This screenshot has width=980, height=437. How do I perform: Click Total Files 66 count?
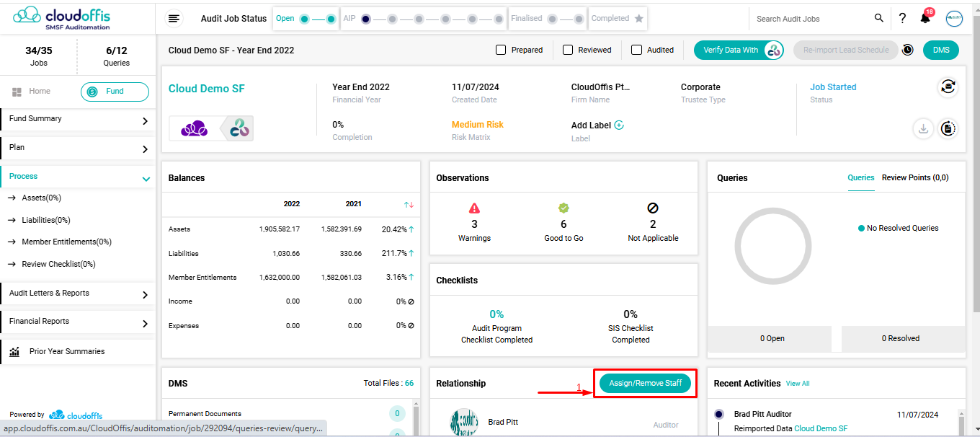click(409, 384)
